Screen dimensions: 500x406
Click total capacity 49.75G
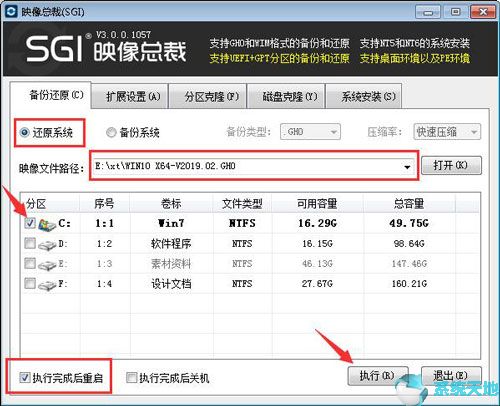(x=409, y=223)
